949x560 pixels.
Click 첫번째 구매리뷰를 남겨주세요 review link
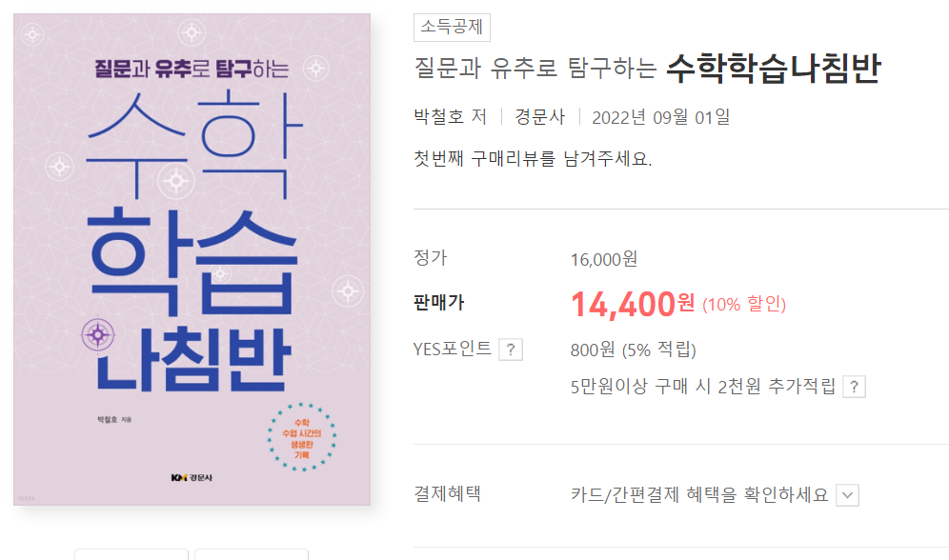(533, 158)
